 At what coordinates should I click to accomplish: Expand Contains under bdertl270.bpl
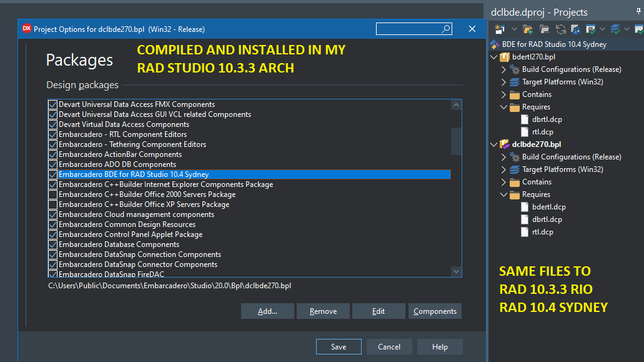[x=504, y=94]
